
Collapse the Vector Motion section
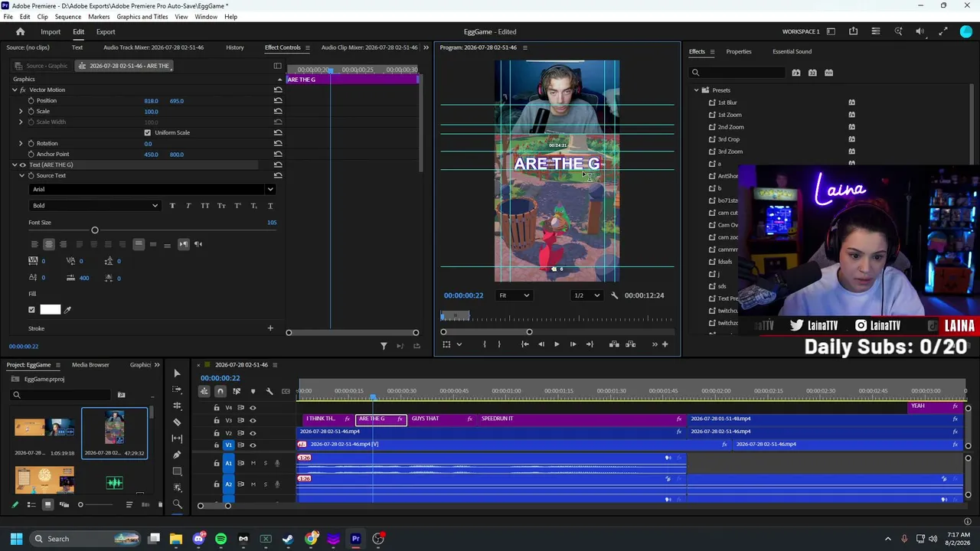coord(14,90)
